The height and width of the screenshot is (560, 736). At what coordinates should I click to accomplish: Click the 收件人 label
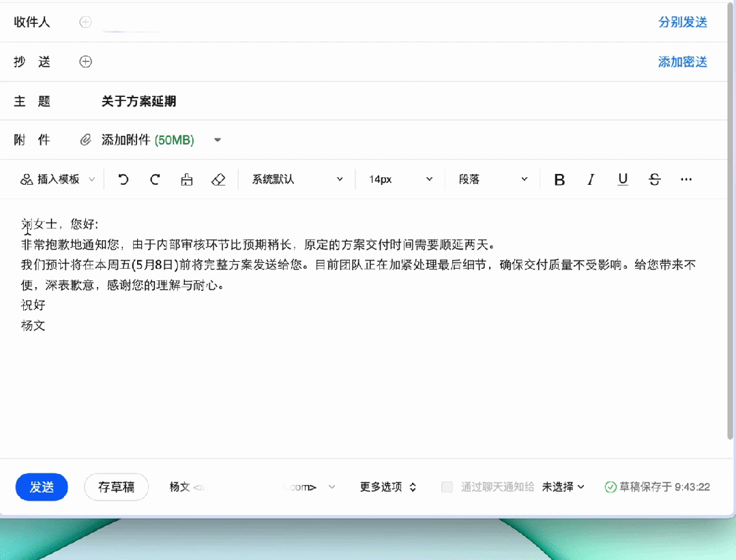click(32, 22)
